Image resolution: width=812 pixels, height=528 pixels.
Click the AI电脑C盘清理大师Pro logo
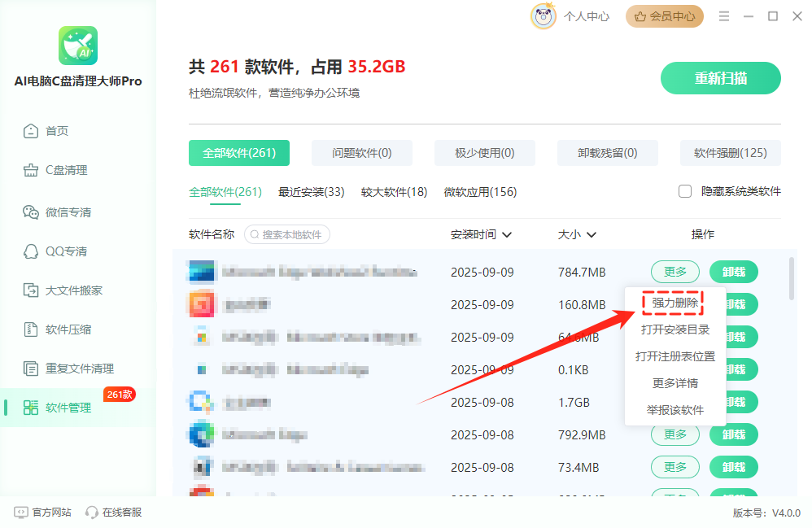[78, 46]
